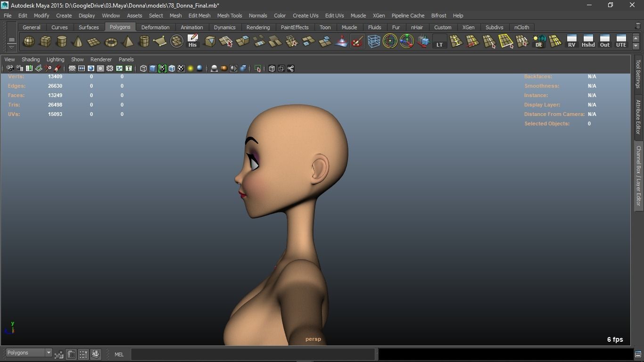Open the Pipeline Cache menu
The height and width of the screenshot is (362, 644).
[408, 16]
